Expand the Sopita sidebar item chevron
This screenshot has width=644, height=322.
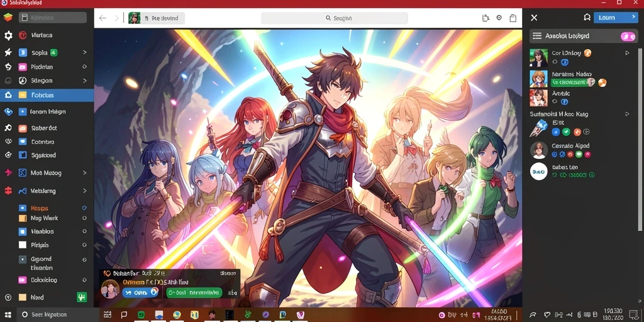85,52
